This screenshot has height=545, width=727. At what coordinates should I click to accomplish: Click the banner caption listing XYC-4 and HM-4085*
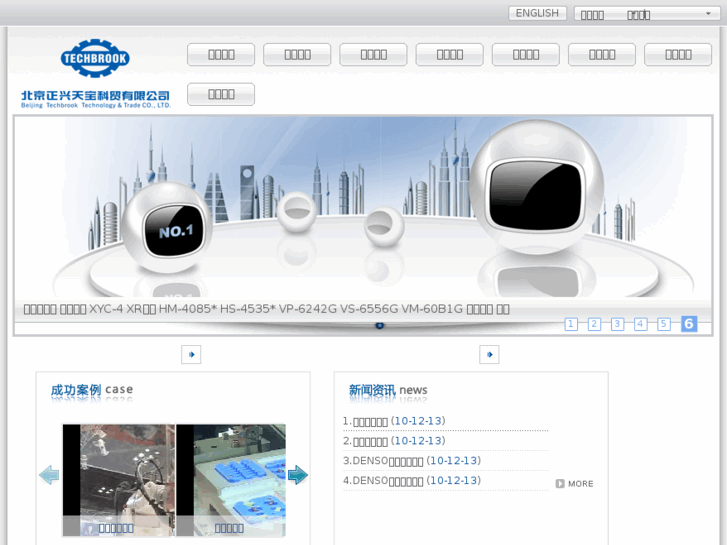(267, 309)
